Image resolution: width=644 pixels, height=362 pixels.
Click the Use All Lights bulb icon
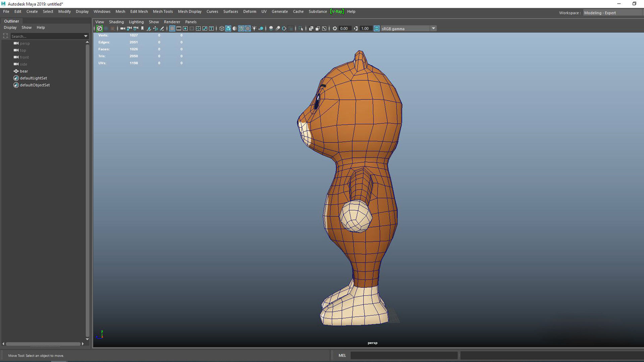(254, 28)
